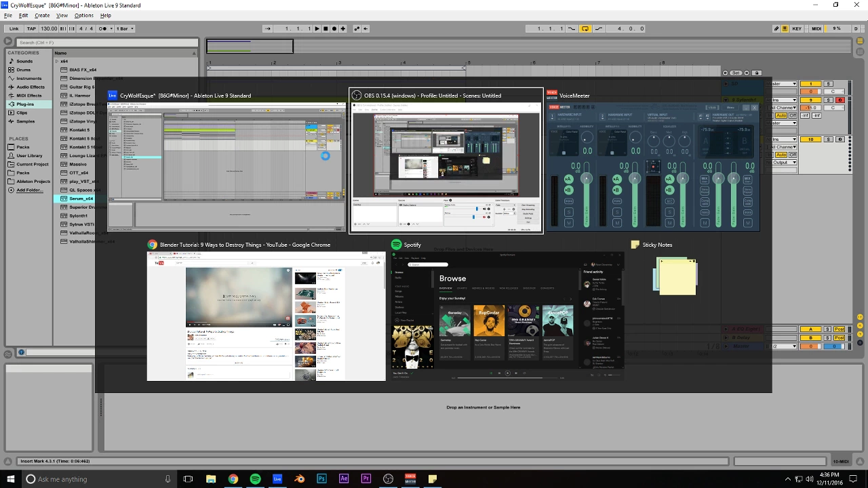
Task: Open Current Project place
Action: (32, 164)
